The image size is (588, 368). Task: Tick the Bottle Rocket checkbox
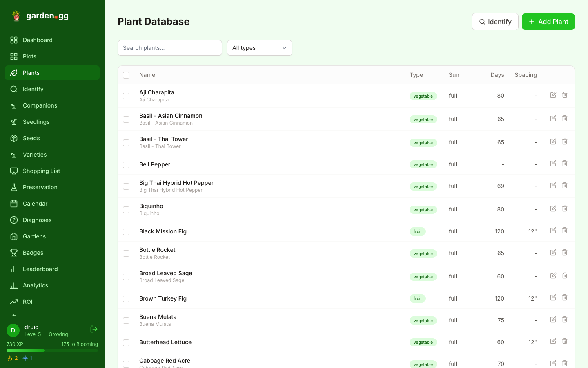click(126, 254)
